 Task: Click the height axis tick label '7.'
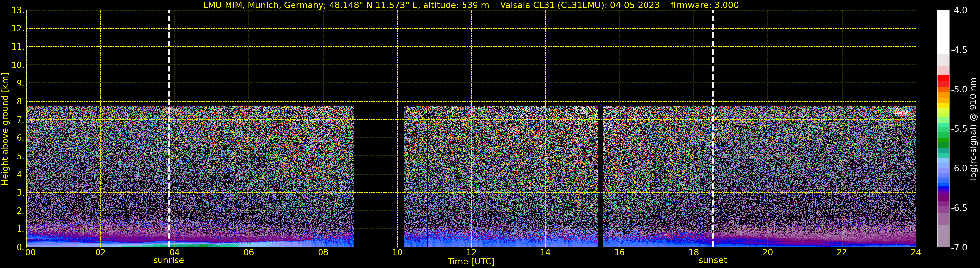20,120
